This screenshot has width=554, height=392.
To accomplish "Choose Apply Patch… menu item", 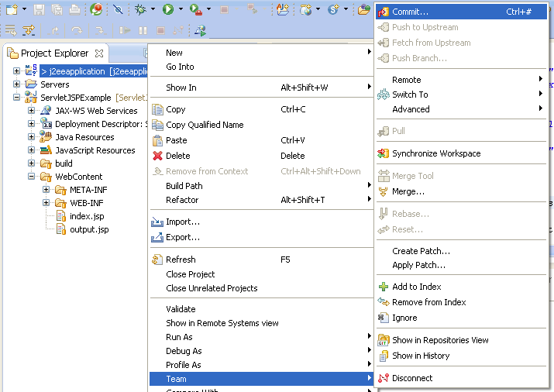I will (x=462, y=265).
